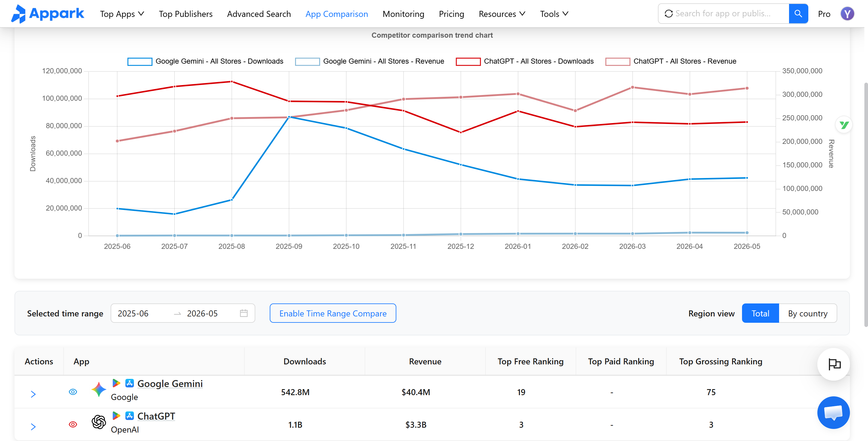868x441 pixels.
Task: Toggle visibility eye for ChatGPT
Action: click(73, 424)
